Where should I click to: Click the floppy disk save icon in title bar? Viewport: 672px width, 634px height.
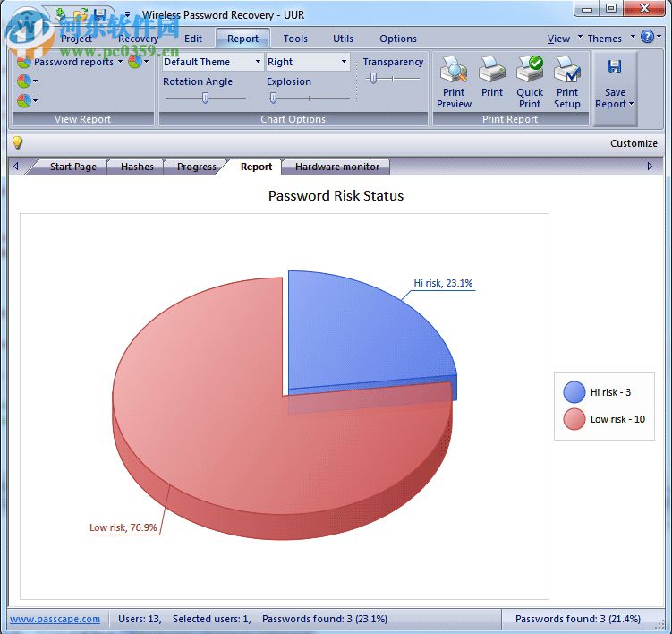(x=100, y=14)
